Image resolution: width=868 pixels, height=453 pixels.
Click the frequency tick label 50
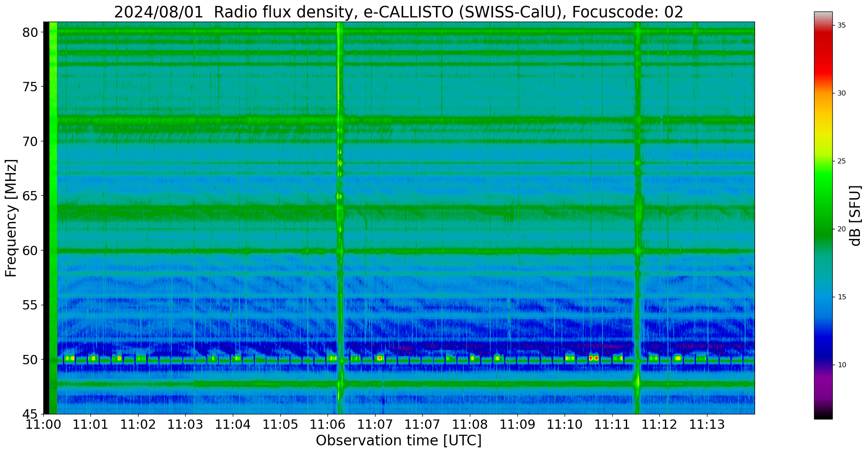point(31,360)
